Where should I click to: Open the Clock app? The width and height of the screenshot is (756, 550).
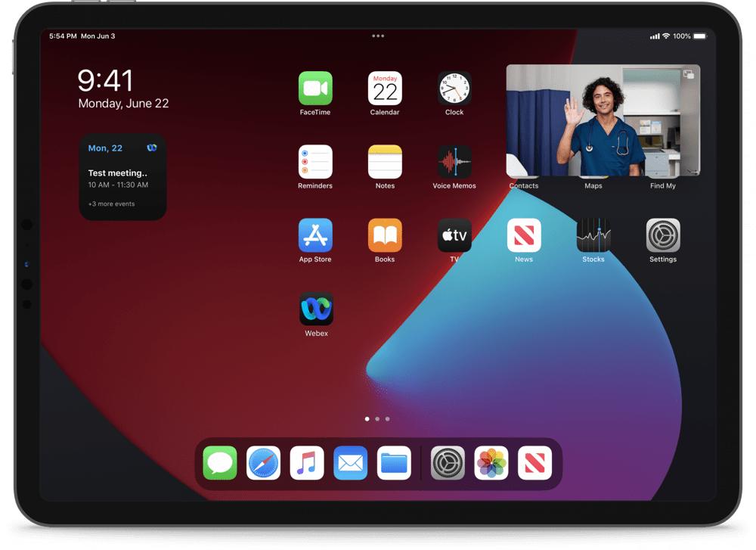pyautogui.click(x=454, y=89)
